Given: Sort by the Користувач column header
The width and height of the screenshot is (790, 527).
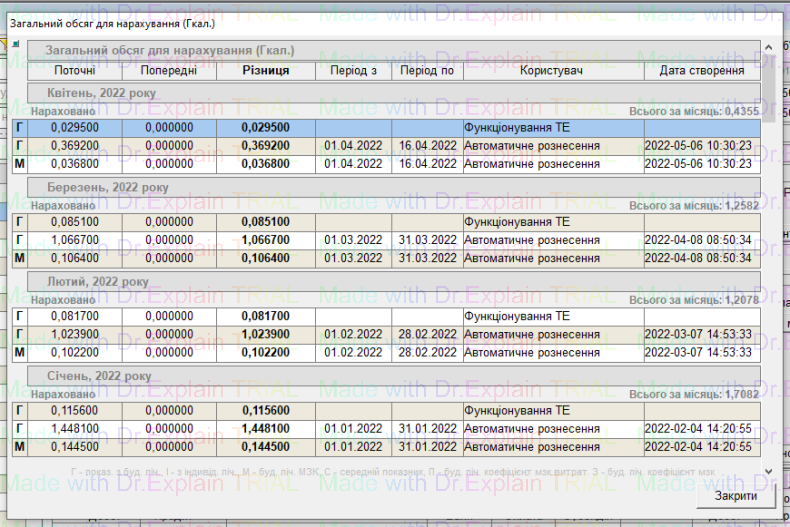Looking at the screenshot, I should [x=552, y=71].
